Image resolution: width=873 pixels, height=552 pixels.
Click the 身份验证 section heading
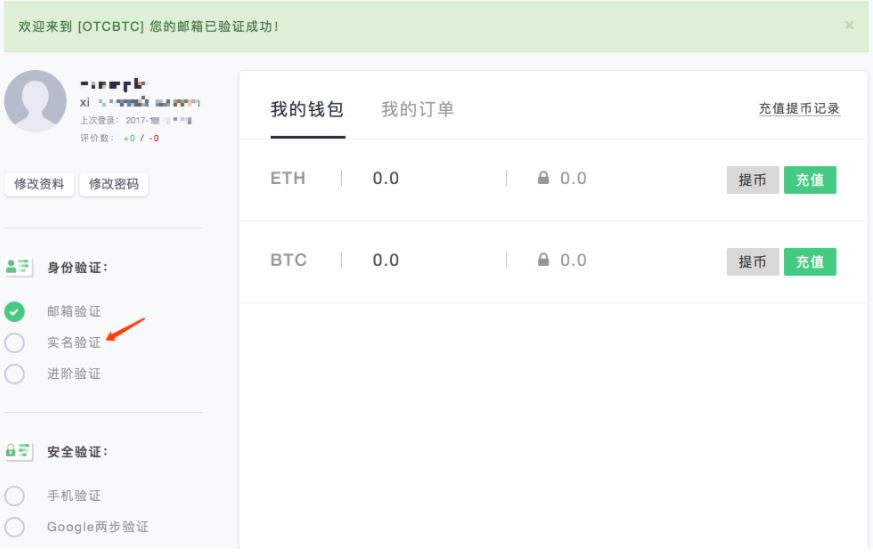point(77,267)
